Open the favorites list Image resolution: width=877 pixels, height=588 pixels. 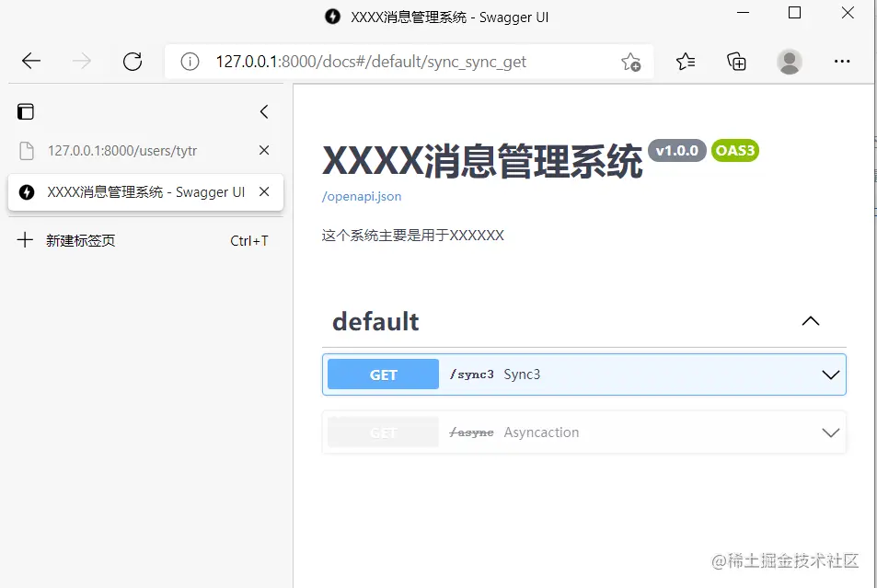pyautogui.click(x=686, y=62)
